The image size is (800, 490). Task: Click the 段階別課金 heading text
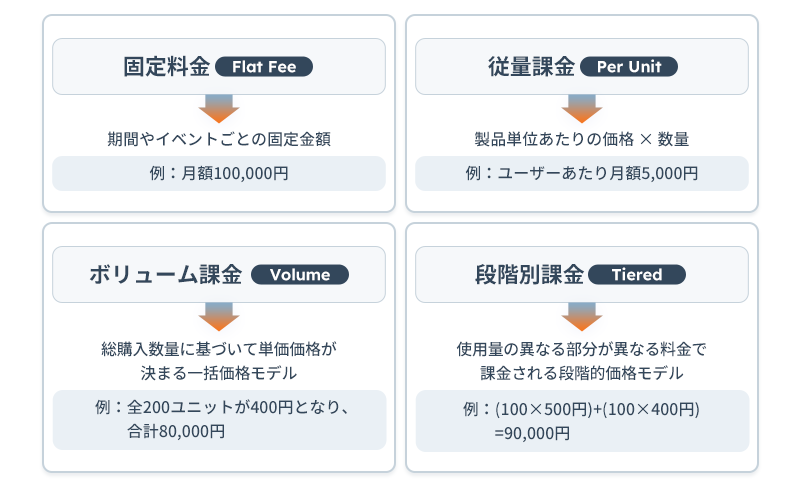tap(530, 275)
